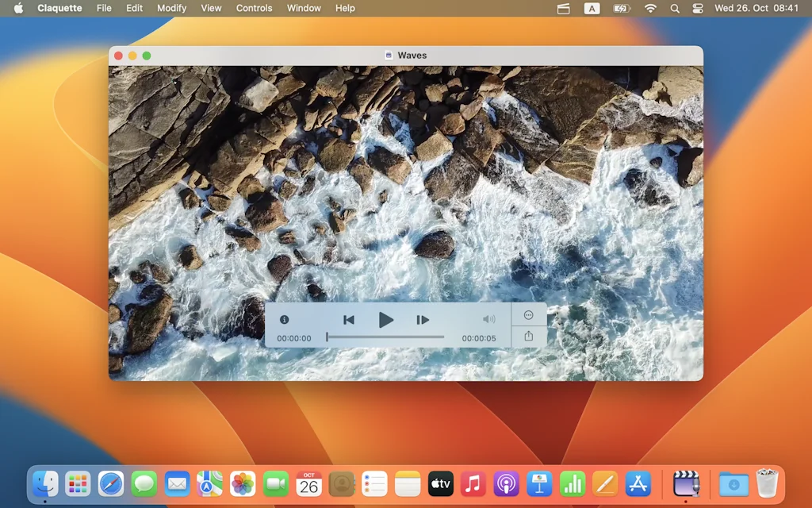Mute the volume speaker icon
The width and height of the screenshot is (812, 508).
click(489, 320)
